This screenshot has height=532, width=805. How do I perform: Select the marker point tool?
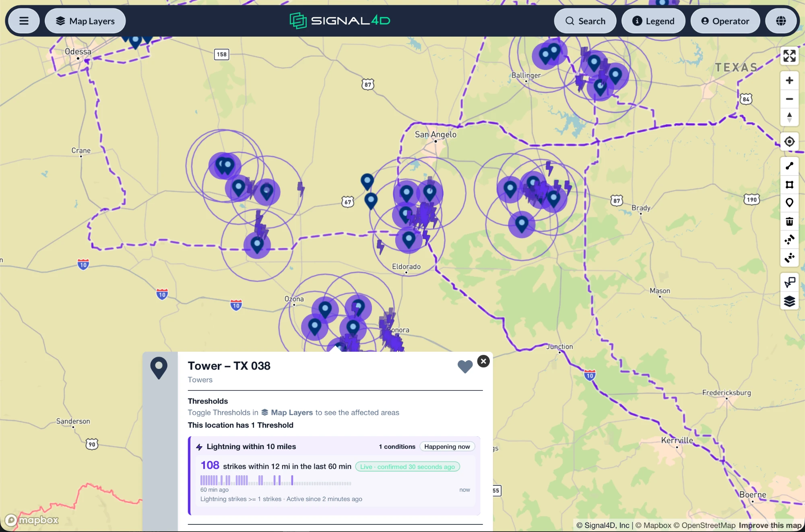click(789, 203)
